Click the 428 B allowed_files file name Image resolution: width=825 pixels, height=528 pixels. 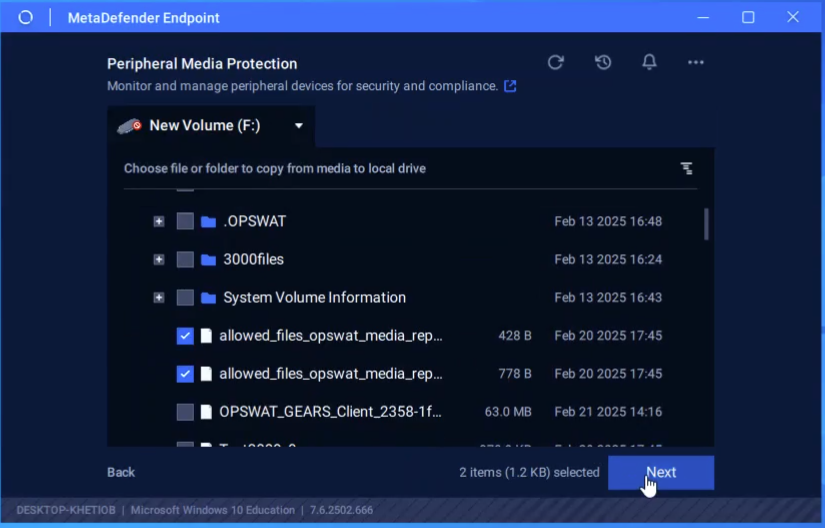pos(331,336)
